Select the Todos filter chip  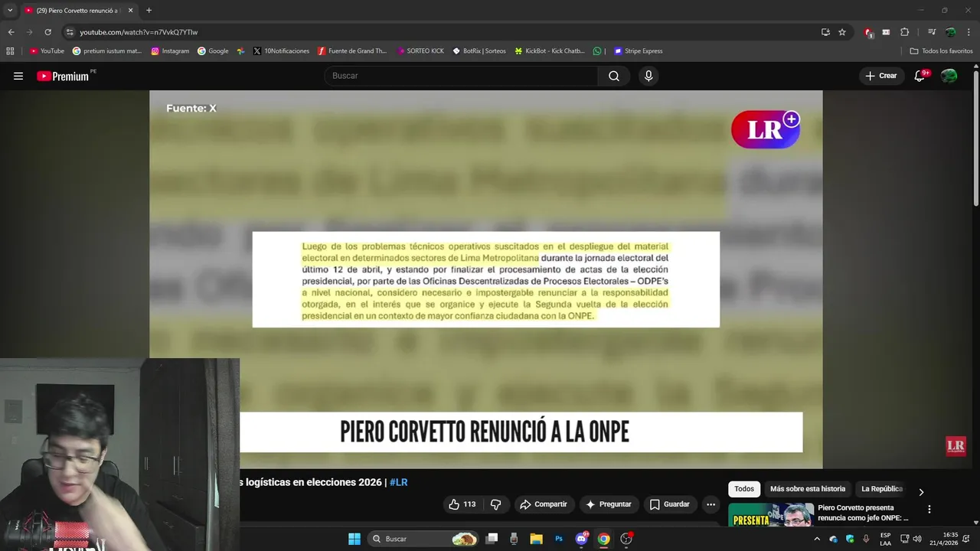point(744,489)
